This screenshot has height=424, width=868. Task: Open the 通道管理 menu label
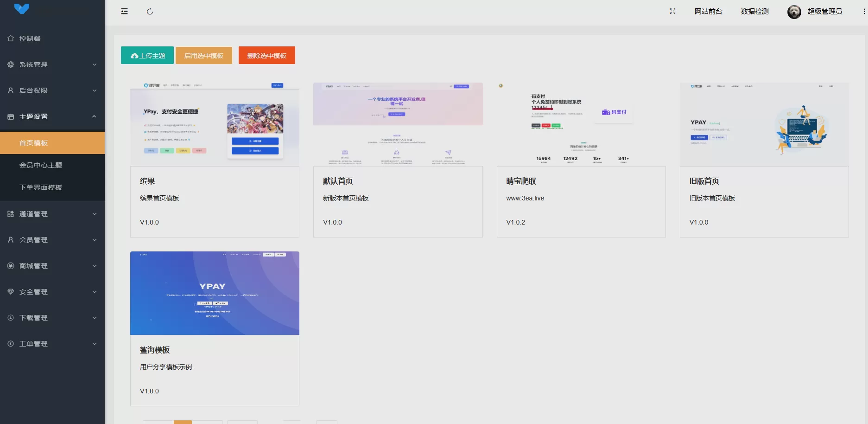(33, 214)
